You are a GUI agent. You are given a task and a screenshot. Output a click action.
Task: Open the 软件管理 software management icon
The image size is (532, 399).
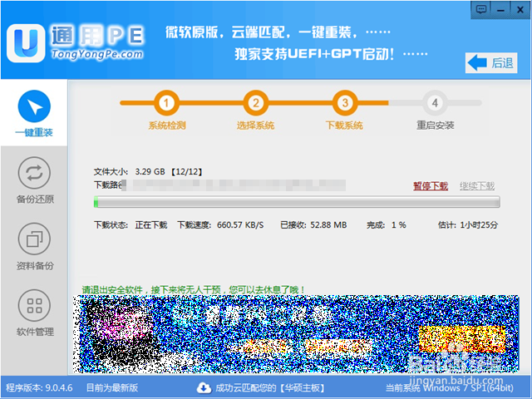34,305
